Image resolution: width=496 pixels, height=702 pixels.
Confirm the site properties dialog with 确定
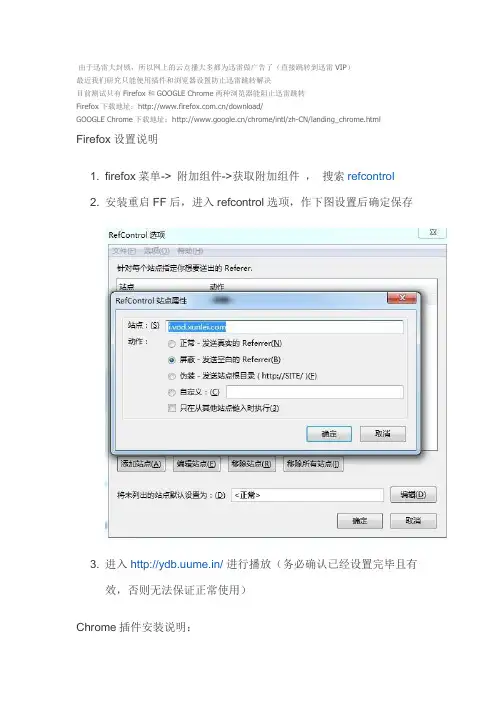pos(329,434)
